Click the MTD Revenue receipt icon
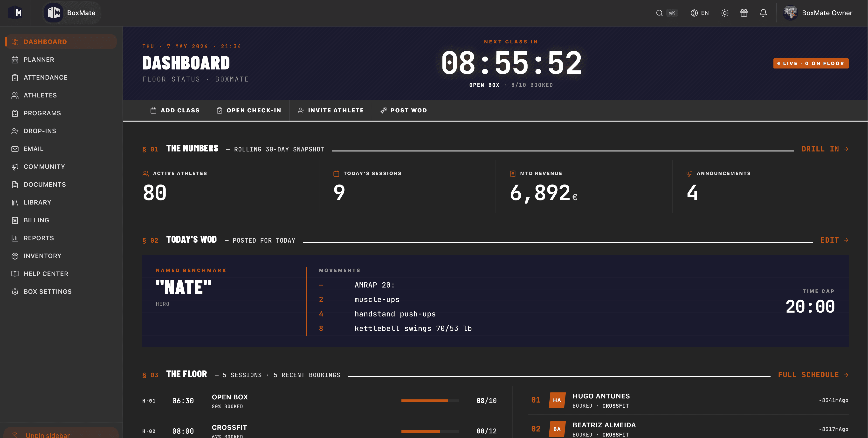 tap(512, 173)
